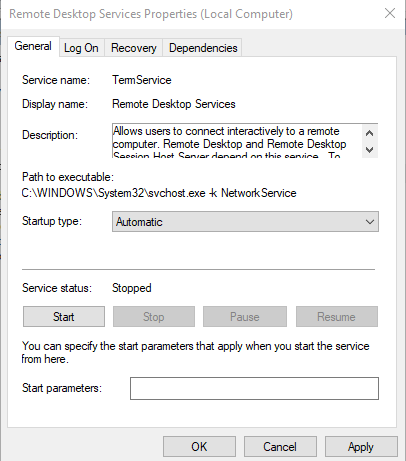
Task: Click the service name TermService text
Action: (x=142, y=80)
